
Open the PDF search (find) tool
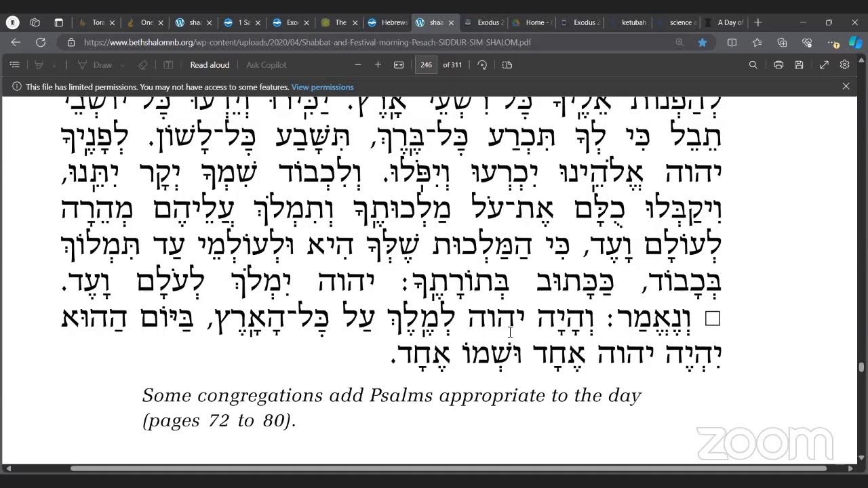(x=753, y=65)
